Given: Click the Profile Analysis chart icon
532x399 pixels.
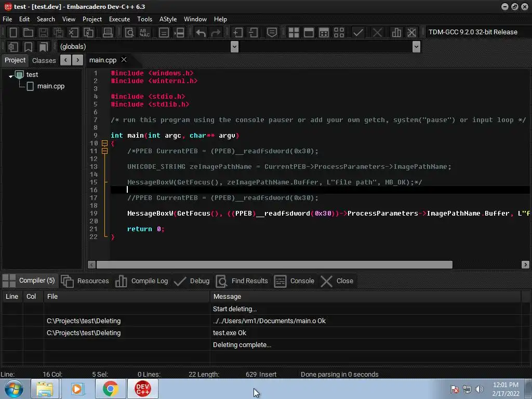Looking at the screenshot, I should pos(396,33).
